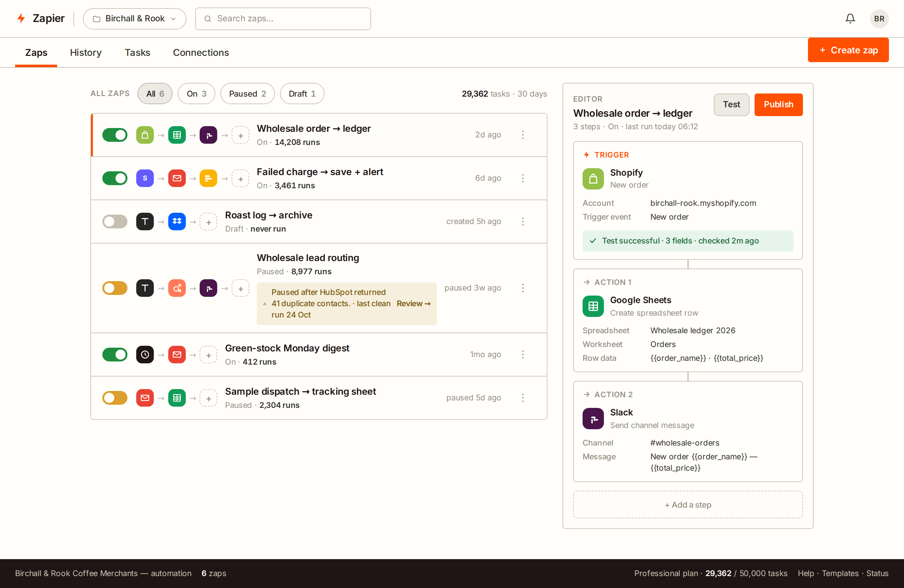Screen dimensions: 904x588
Task: Switch to the History tab
Action: tap(85, 52)
